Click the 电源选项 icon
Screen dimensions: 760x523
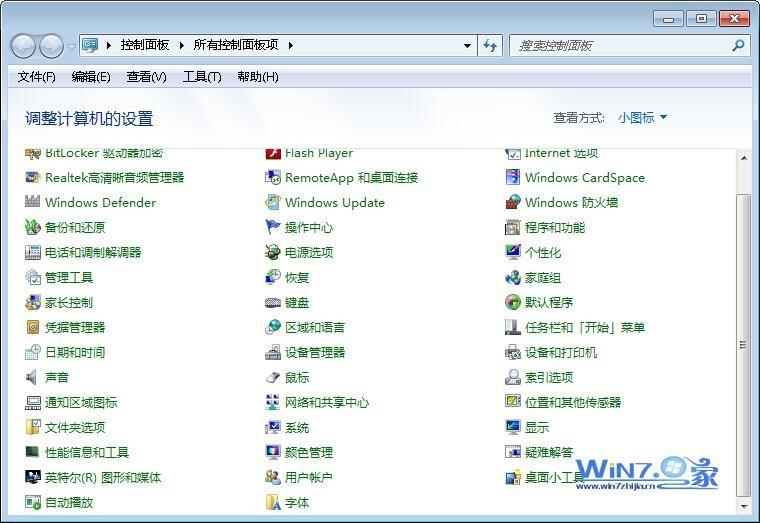pos(273,252)
